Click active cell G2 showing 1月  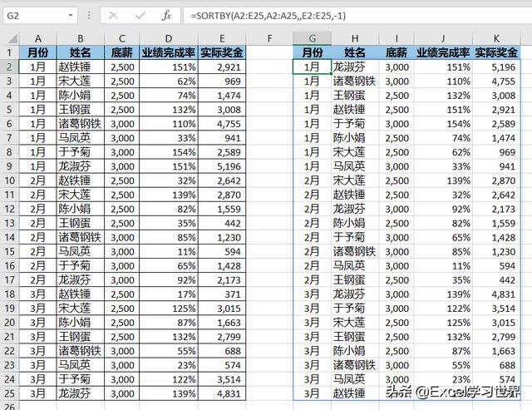click(x=313, y=67)
